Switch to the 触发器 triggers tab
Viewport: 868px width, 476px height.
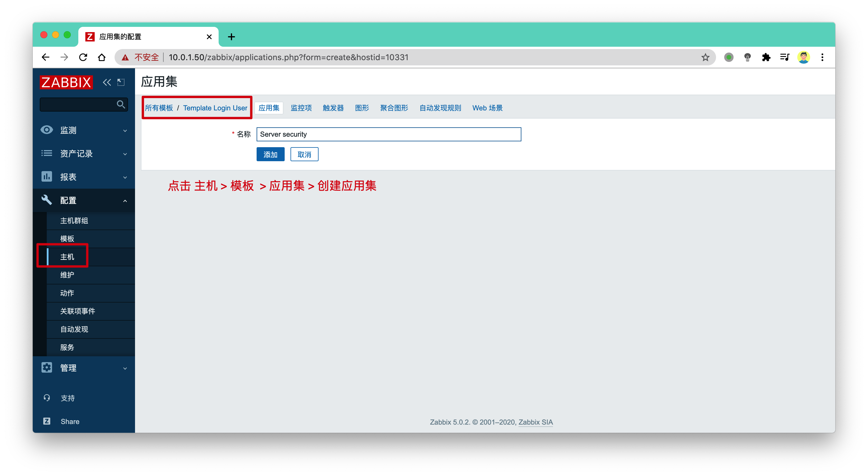coord(333,108)
